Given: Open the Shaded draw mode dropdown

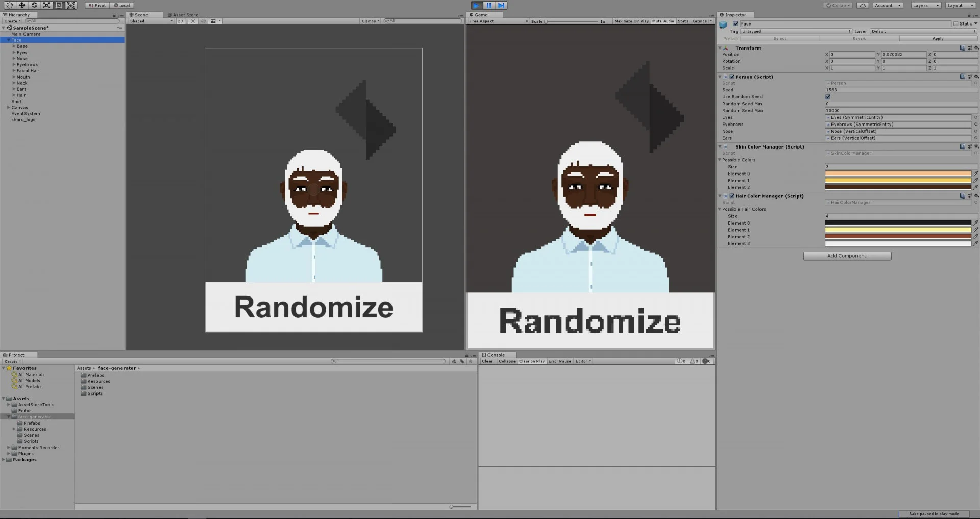Looking at the screenshot, I should click(x=151, y=21).
